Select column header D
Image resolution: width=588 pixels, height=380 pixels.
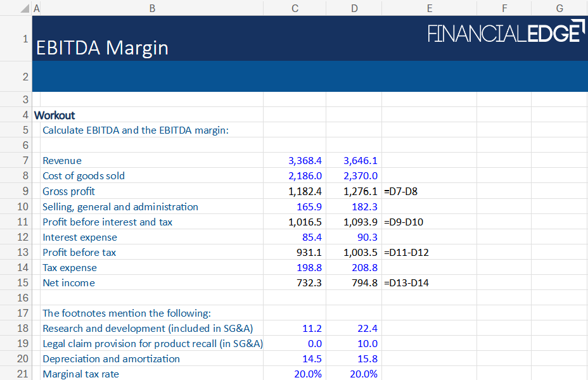[x=354, y=8]
